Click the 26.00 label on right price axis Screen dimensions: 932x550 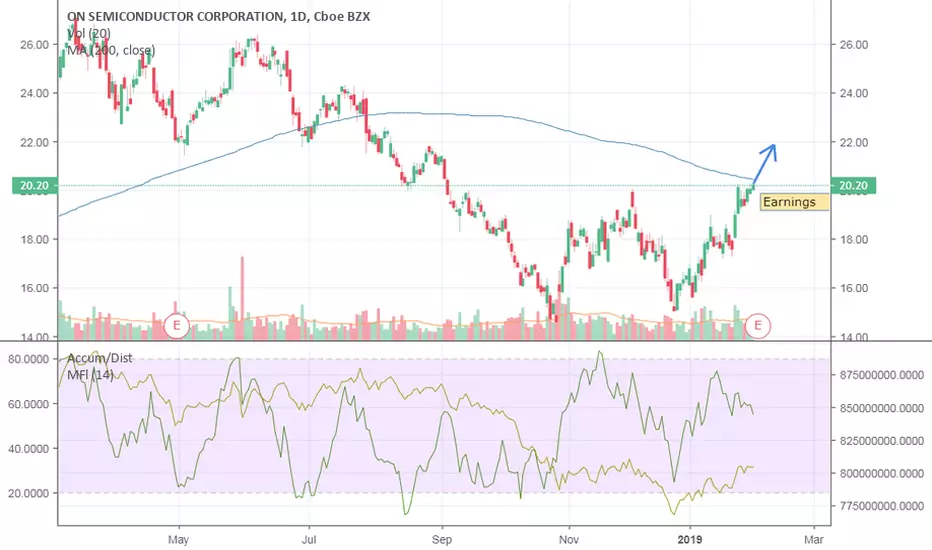click(x=854, y=45)
